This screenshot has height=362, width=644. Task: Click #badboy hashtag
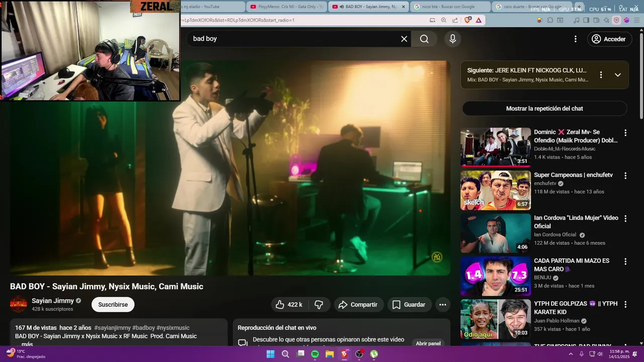click(x=143, y=328)
